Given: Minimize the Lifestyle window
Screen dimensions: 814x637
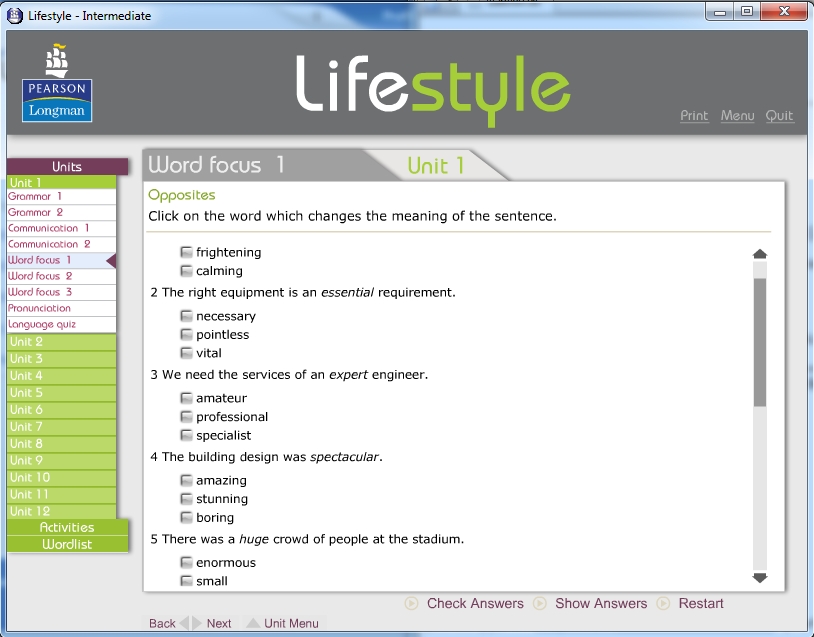Looking at the screenshot, I should pos(720,12).
